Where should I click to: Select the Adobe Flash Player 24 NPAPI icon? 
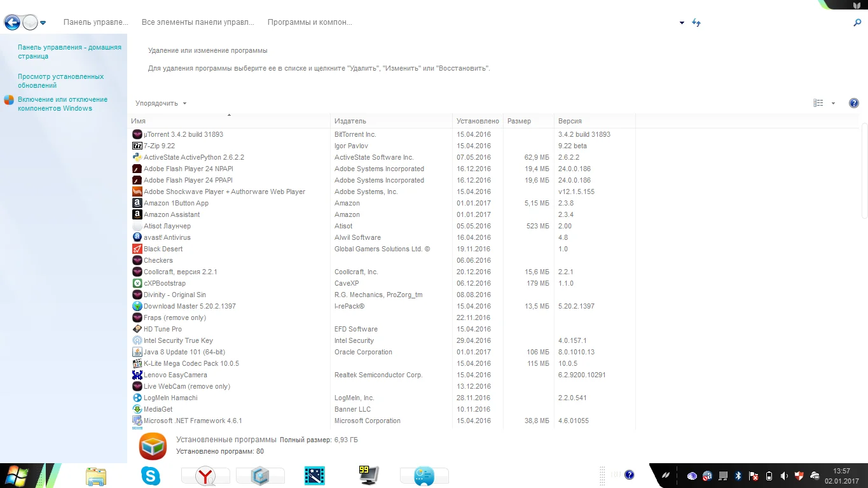tap(137, 169)
